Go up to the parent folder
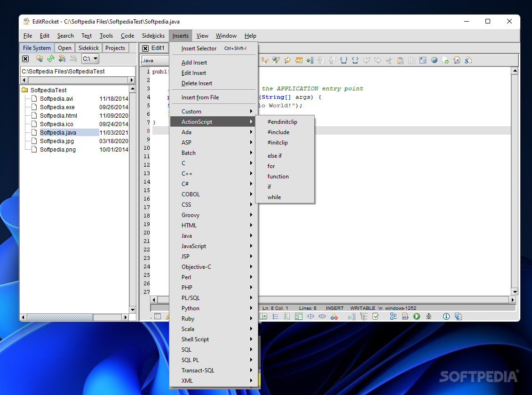Viewport: 532px width, 395px height. point(40,59)
